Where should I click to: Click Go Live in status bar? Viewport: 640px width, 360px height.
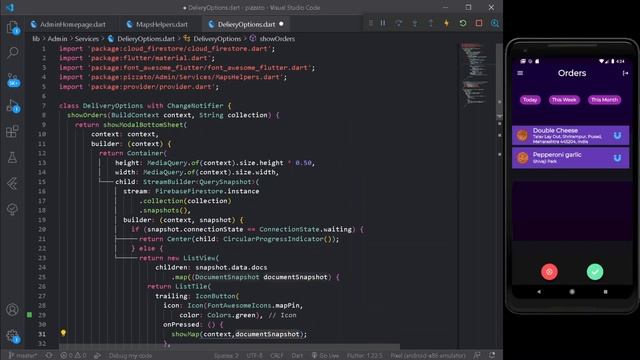coord(325,356)
